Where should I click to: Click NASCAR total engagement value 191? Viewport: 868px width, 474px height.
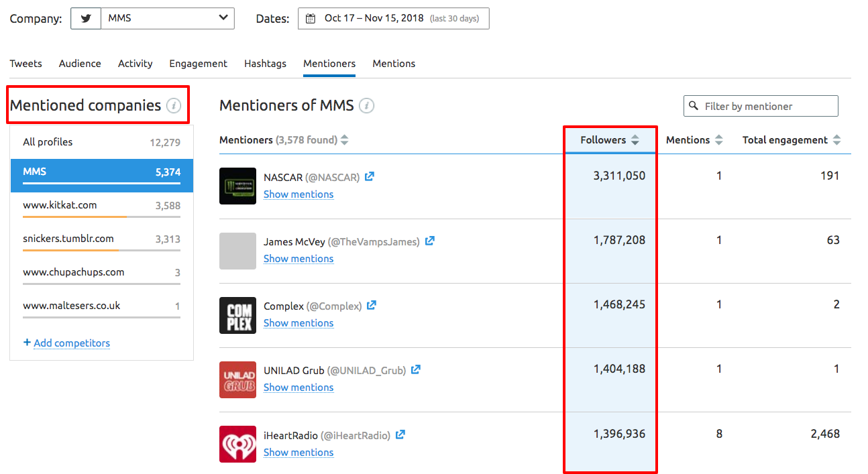click(830, 176)
